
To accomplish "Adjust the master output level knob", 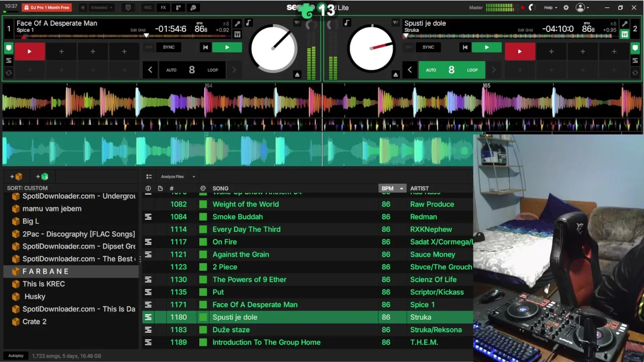I will (x=531, y=8).
